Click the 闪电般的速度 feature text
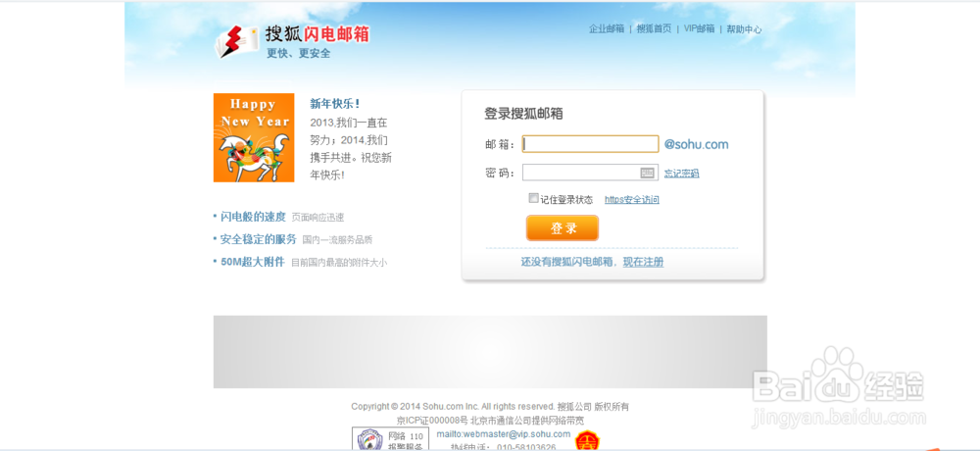This screenshot has width=980, height=451. 253,217
